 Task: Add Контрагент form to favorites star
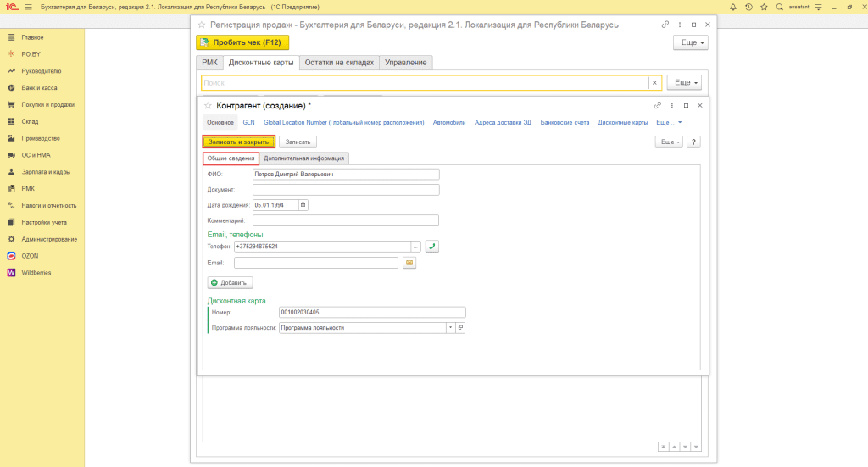click(x=208, y=106)
